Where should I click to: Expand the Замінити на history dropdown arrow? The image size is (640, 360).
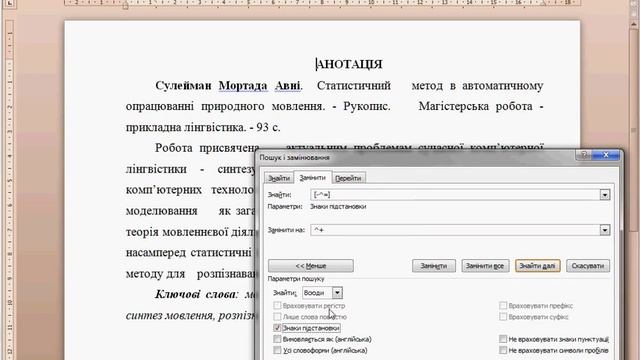pyautogui.click(x=605, y=230)
